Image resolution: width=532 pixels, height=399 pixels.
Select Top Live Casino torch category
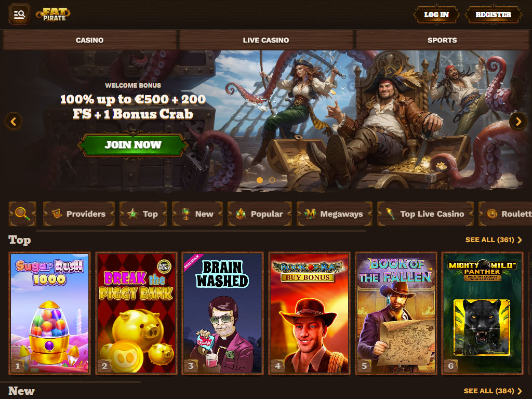[425, 214]
